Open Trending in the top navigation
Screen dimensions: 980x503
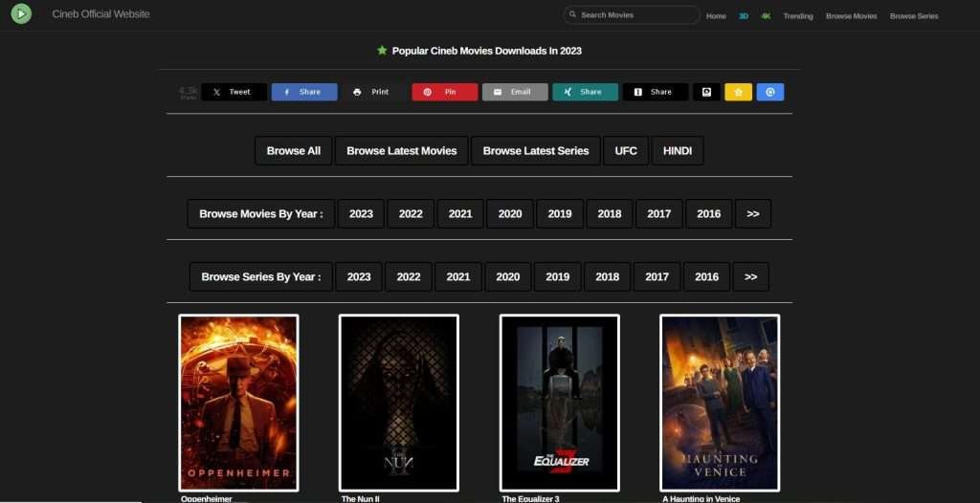798,16
